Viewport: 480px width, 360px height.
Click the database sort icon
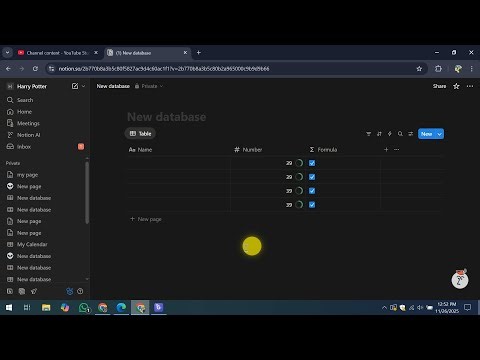pyautogui.click(x=379, y=134)
